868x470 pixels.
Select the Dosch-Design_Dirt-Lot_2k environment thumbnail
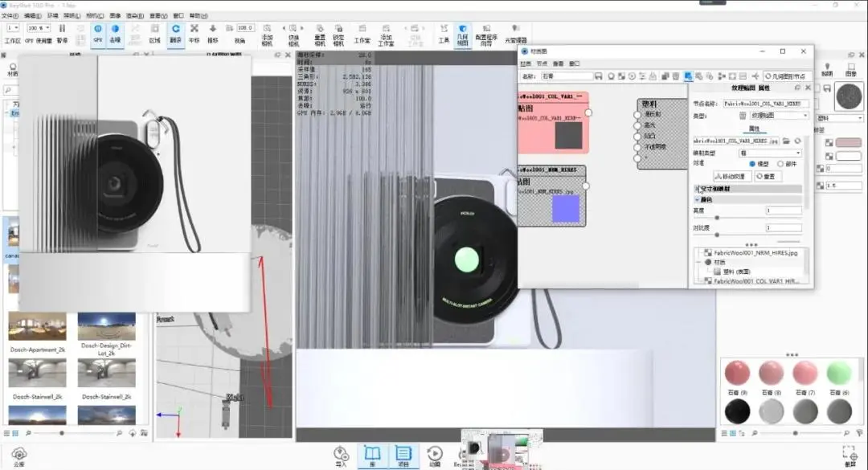coord(106,326)
